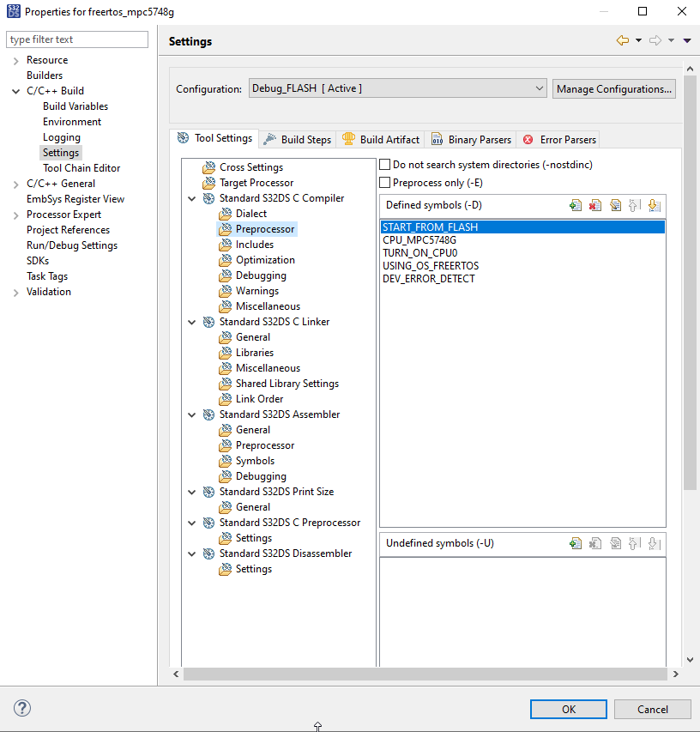Open Forward history dropdown arrow
This screenshot has width=700, height=732.
coord(671,40)
